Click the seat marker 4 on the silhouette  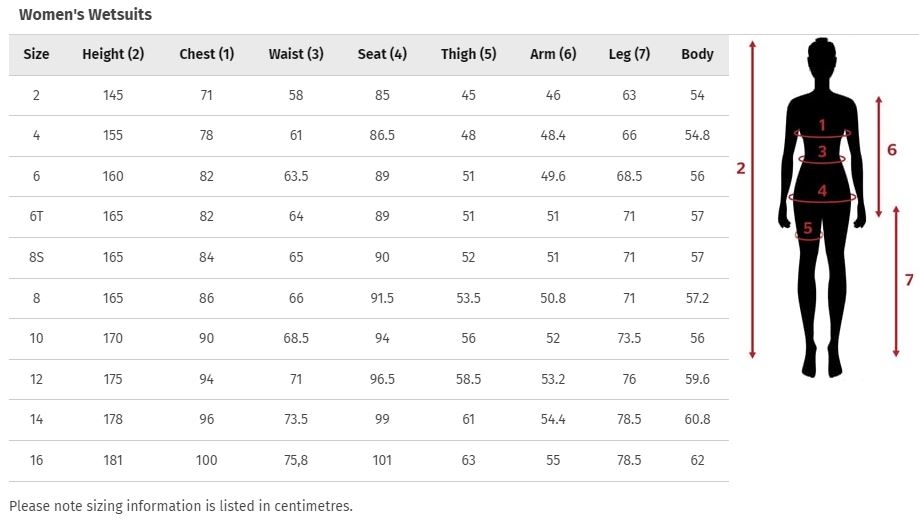(822, 191)
